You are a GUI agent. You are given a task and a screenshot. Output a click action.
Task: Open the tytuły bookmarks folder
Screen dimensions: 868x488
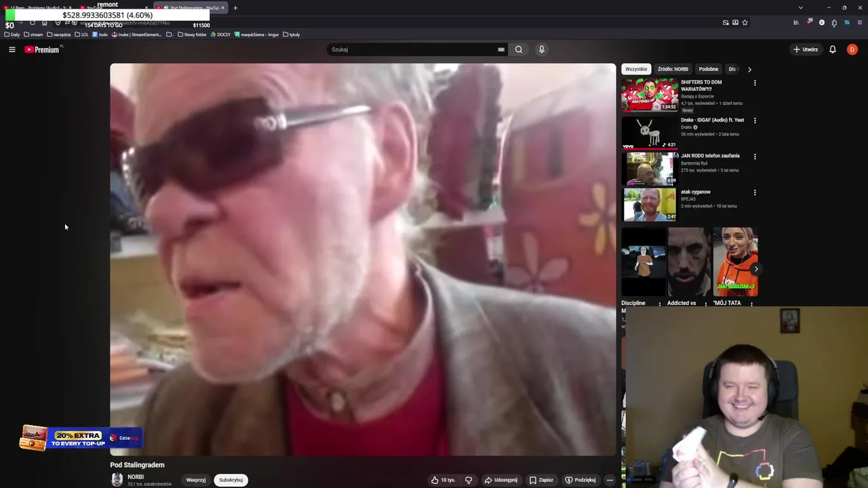pyautogui.click(x=292, y=35)
